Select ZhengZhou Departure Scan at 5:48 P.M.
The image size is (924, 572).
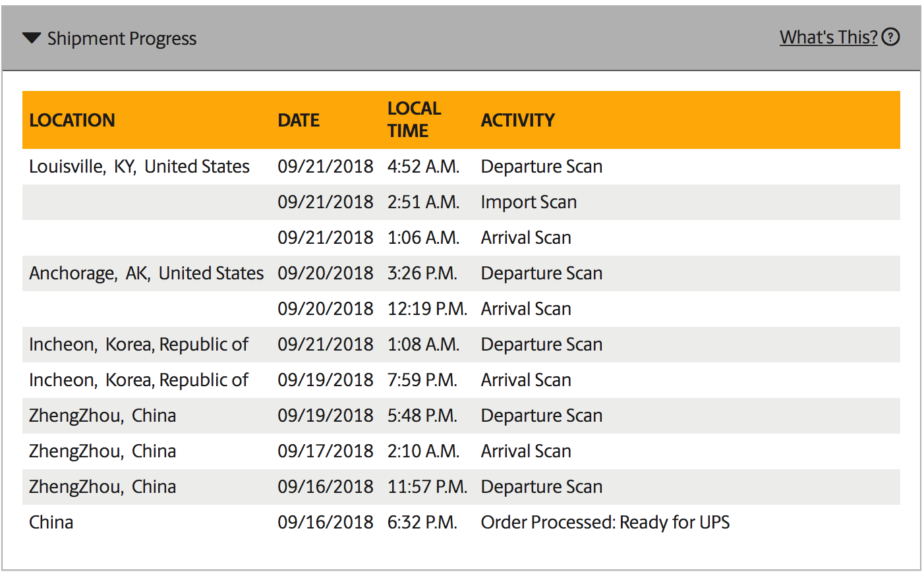pyautogui.click(x=542, y=416)
